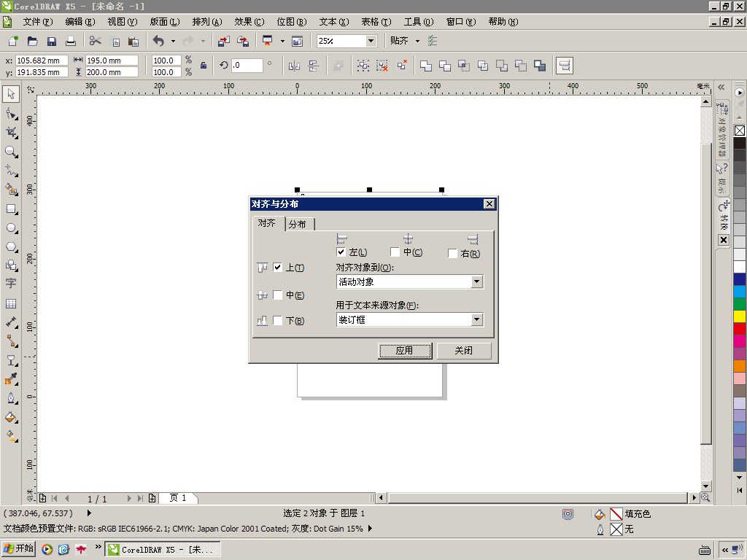Expand the application launcher dropdown arrow
Viewport: 747px width, 560px height.
[x=282, y=41]
